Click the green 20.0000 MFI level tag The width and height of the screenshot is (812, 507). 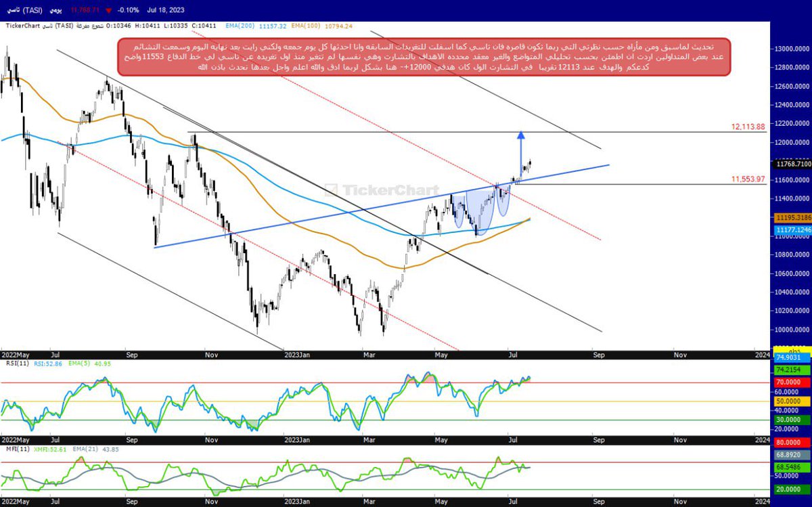[791, 489]
